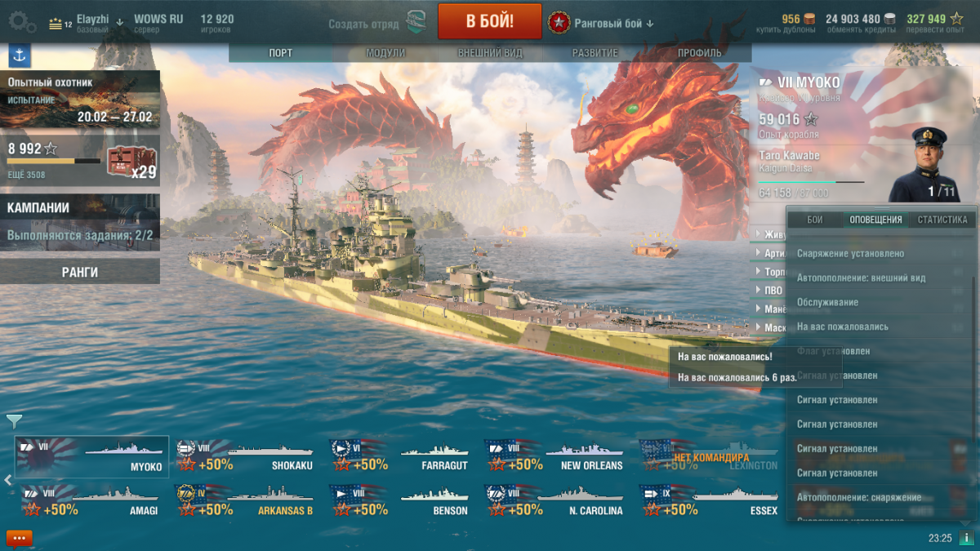
Task: Select the N. CAROLINA ship card
Action: (x=555, y=501)
